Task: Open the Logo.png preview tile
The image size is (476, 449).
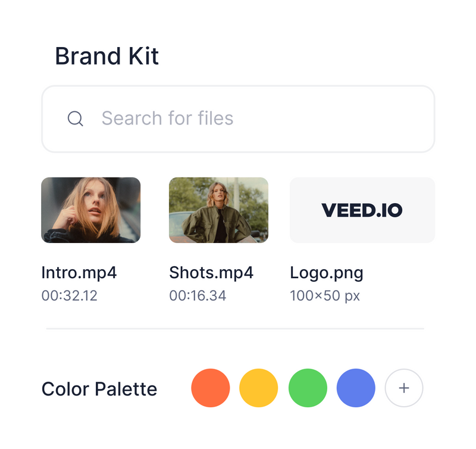Action: point(362,210)
